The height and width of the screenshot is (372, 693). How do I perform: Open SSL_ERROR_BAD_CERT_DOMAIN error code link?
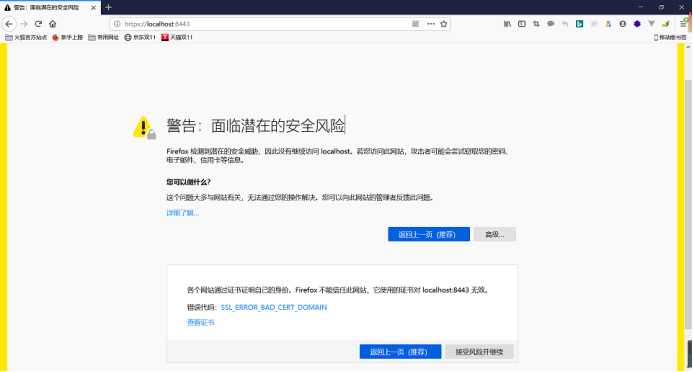click(x=274, y=307)
